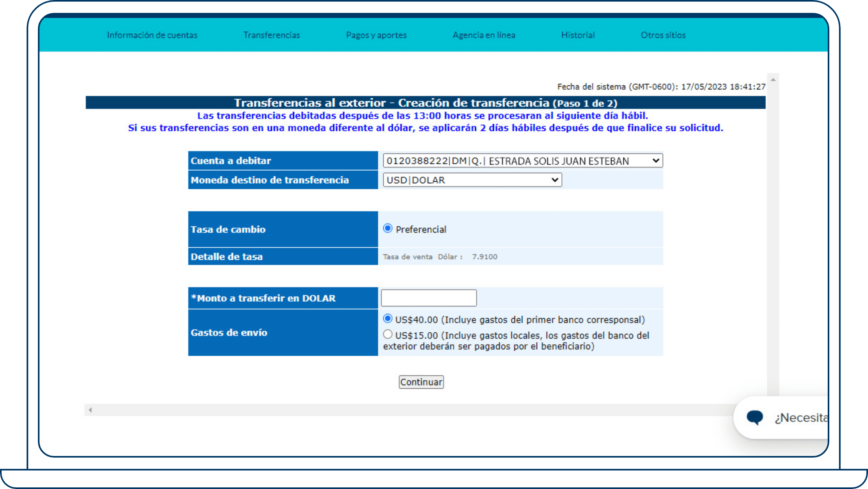Click horizontal scrollbar left arrow
The height and width of the screenshot is (489, 868).
[90, 410]
